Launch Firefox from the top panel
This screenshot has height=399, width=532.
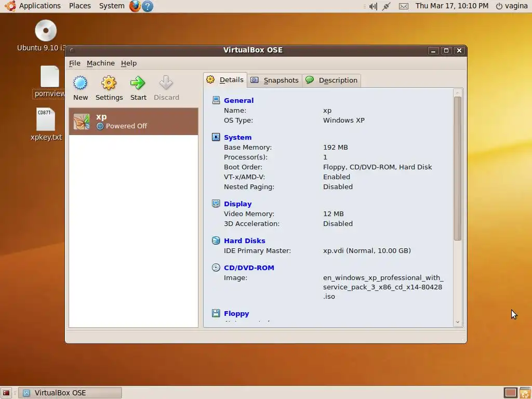click(x=135, y=6)
